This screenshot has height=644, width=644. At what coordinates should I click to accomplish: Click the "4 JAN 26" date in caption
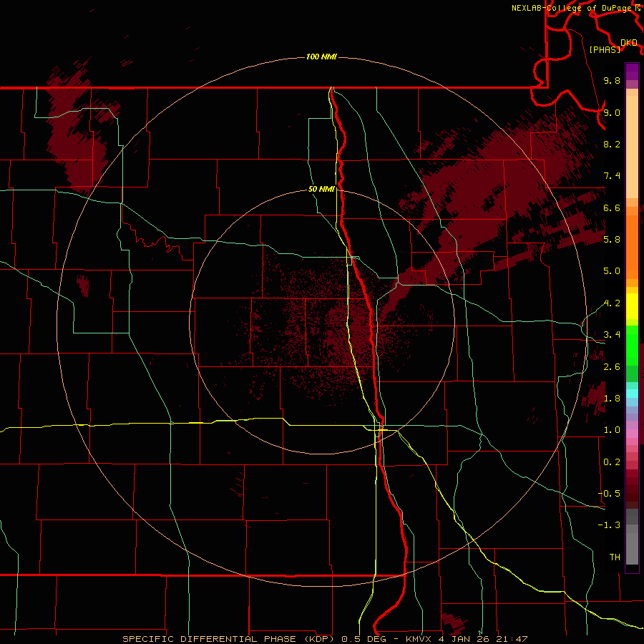tap(463, 639)
